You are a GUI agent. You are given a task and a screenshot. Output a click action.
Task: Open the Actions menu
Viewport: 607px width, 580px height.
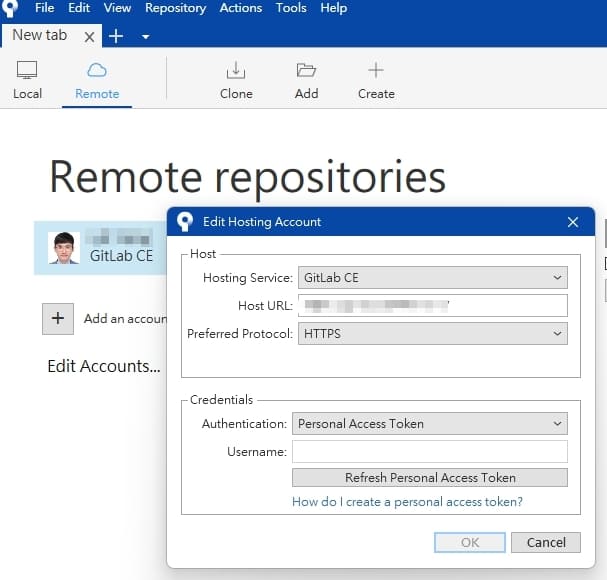click(240, 8)
